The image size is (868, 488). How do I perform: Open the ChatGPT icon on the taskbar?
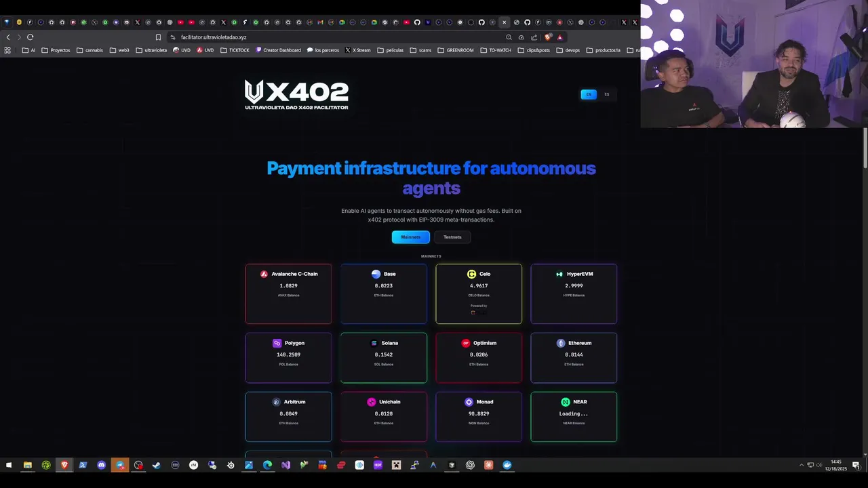[x=470, y=465]
